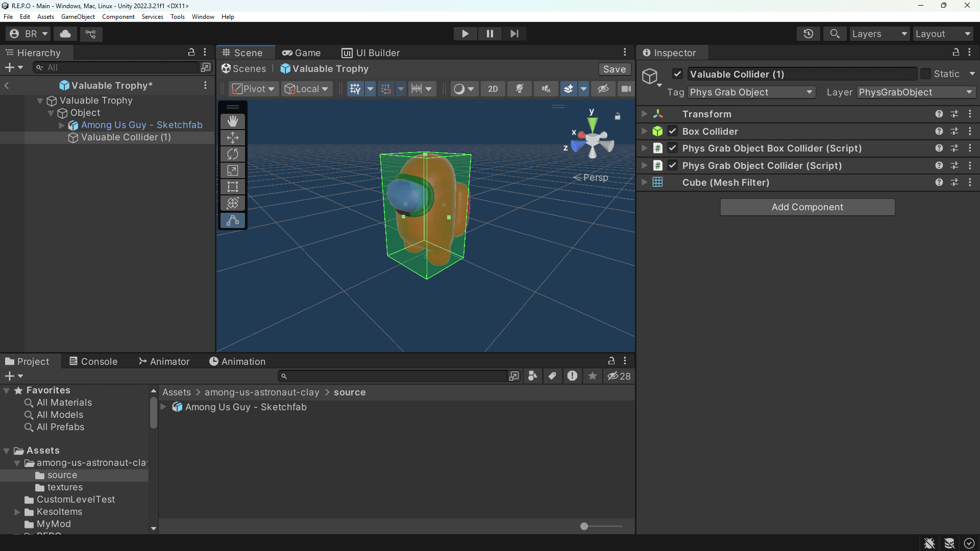Click the search icon in the main toolbar
Screen dimensions: 980x551
[x=835, y=34]
